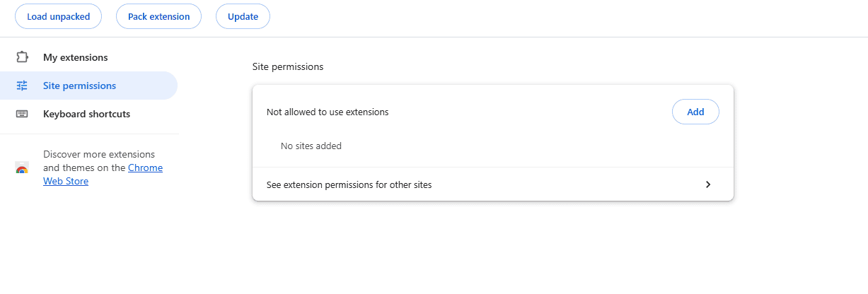868x294 pixels.
Task: Click 'and themes on the' sidebar text
Action: tap(84, 167)
